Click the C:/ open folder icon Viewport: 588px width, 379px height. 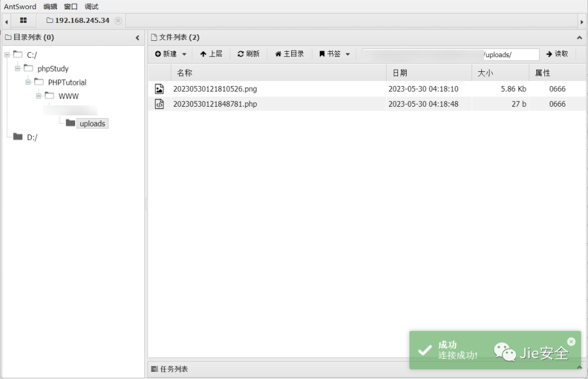tap(18, 54)
